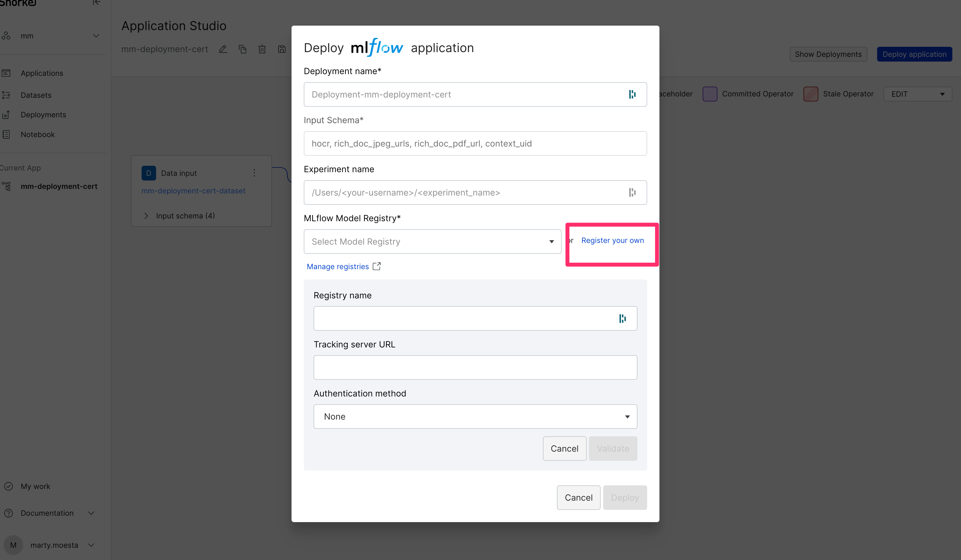Open My work in the sidebar
This screenshot has width=961, height=560.
tap(35, 486)
